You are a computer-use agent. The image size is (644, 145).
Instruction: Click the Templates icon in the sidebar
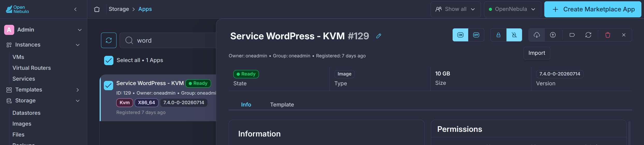pos(9,90)
